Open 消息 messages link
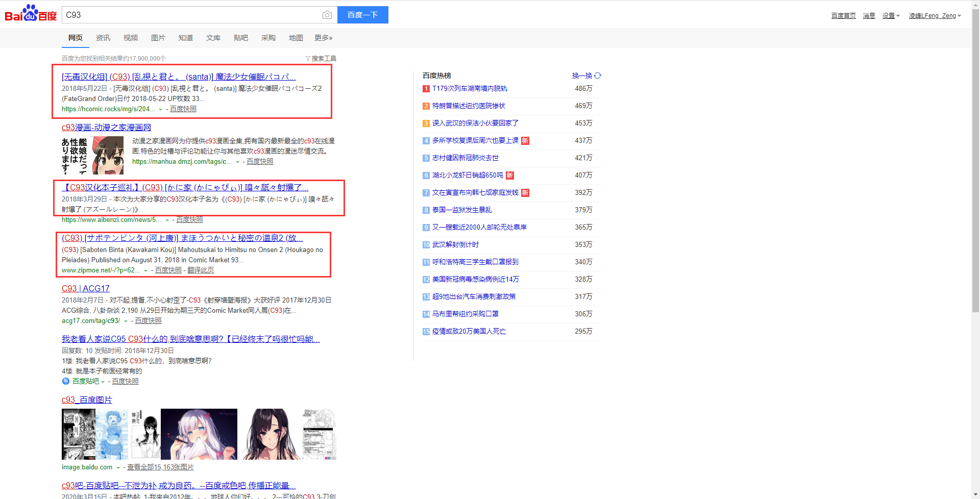The height and width of the screenshot is (499, 980). (869, 16)
